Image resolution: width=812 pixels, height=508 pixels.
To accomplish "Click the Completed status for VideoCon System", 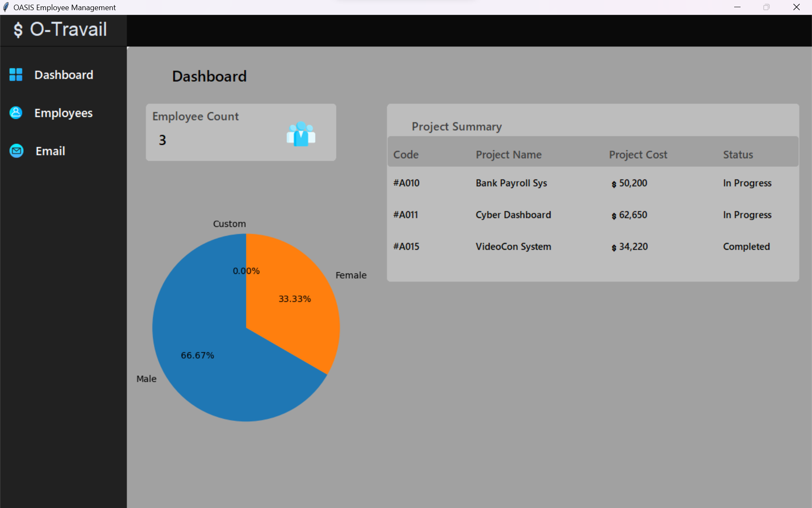I will [x=746, y=246].
